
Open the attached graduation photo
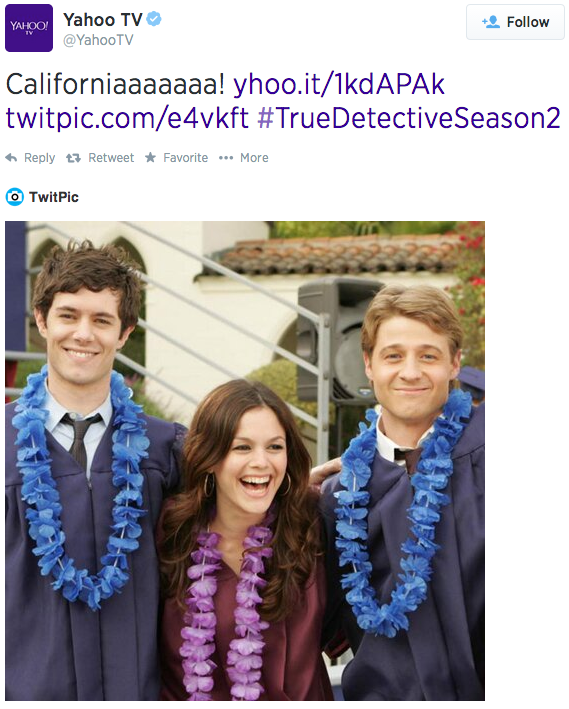coord(245,461)
